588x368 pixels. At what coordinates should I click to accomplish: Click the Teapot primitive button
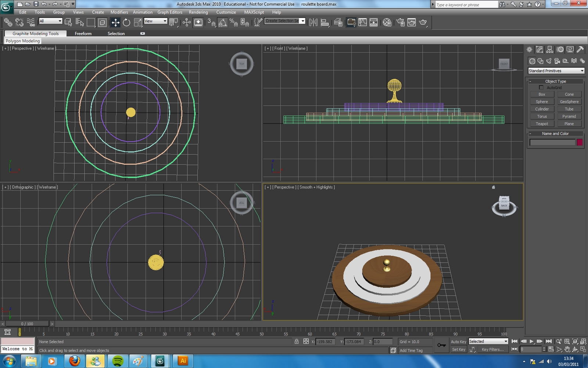click(x=542, y=124)
